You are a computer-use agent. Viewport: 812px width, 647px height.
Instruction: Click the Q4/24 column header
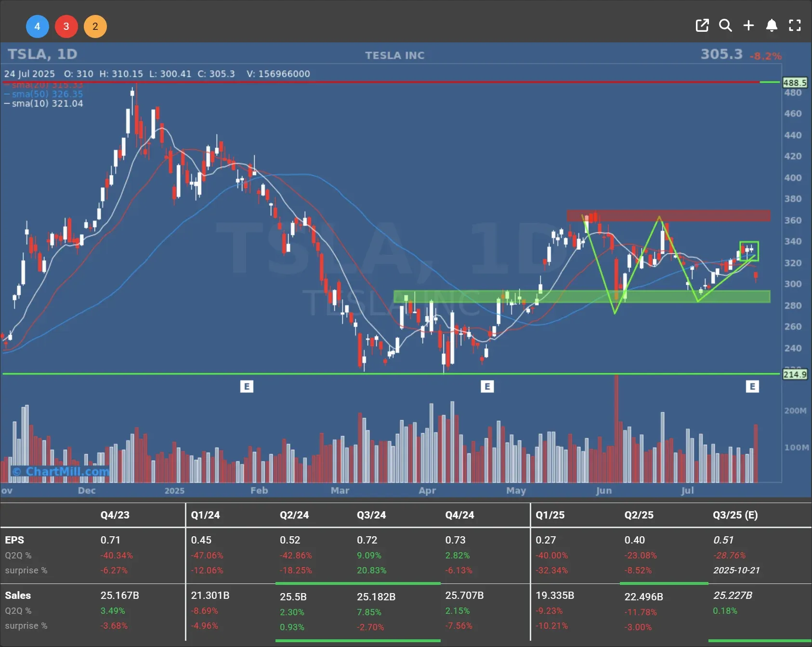[459, 515]
